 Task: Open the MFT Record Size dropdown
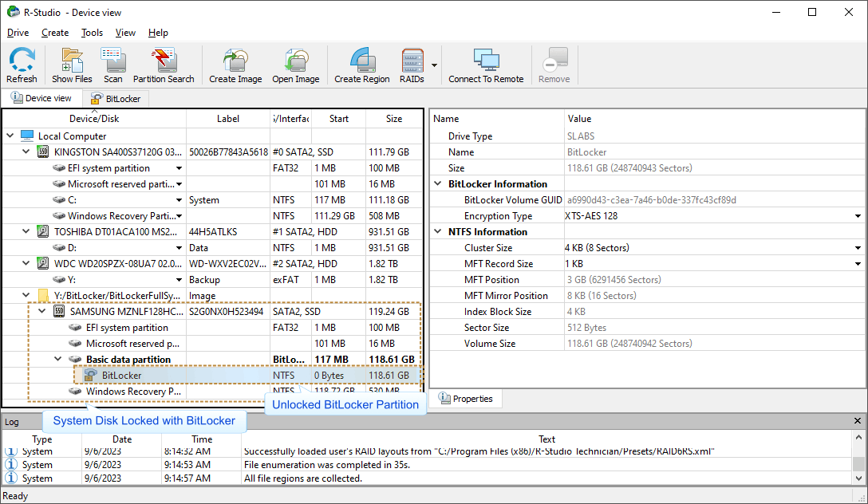click(x=858, y=264)
